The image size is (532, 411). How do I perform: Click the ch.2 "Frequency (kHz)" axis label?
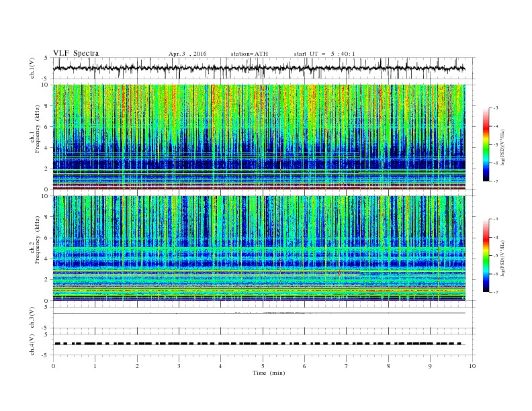click(37, 240)
